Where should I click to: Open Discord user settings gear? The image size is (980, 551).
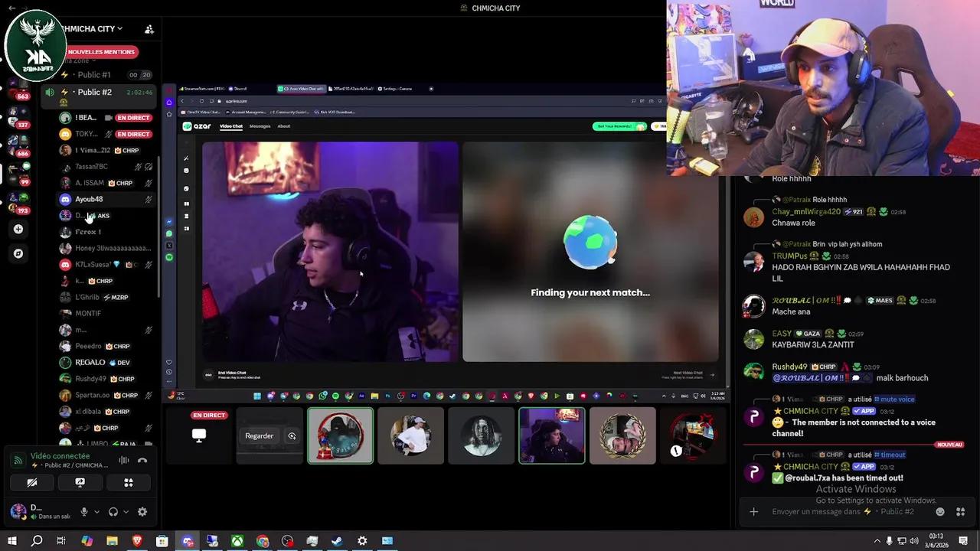click(142, 512)
